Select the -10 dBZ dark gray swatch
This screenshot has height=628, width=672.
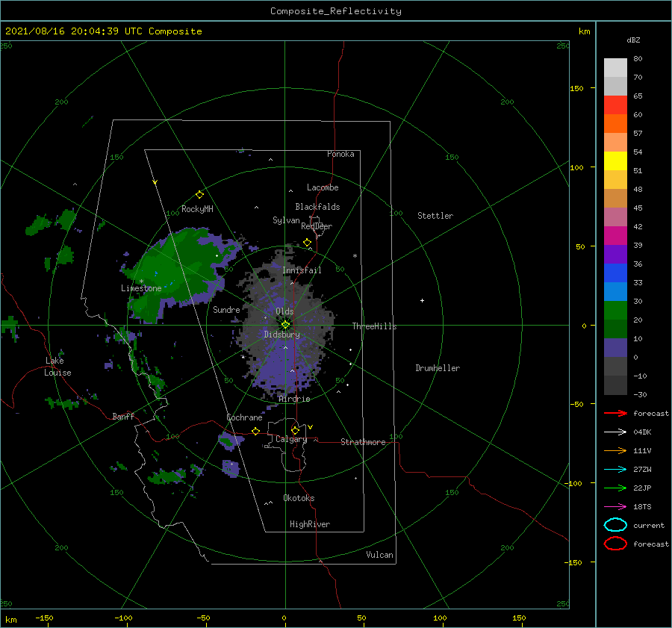tap(615, 385)
